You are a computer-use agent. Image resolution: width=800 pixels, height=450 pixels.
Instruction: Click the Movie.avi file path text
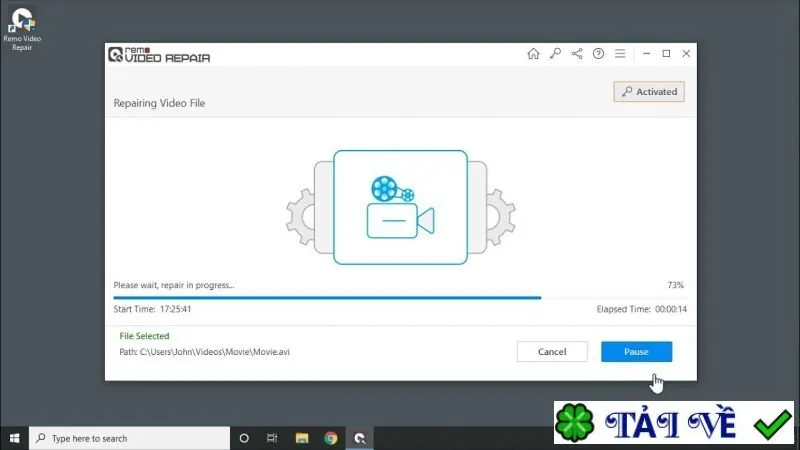point(205,352)
